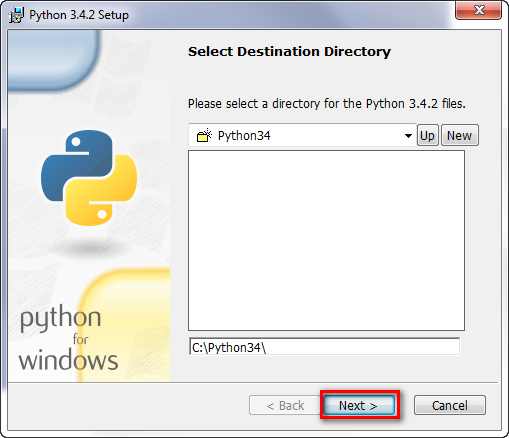This screenshot has height=438, width=509.
Task: Click the C:\Python34\ path input field
Action: coord(324,347)
